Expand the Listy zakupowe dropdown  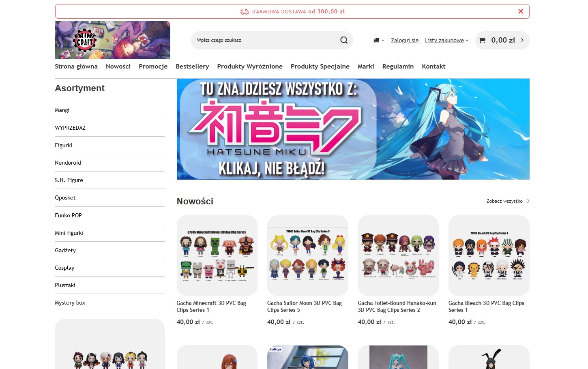click(446, 40)
